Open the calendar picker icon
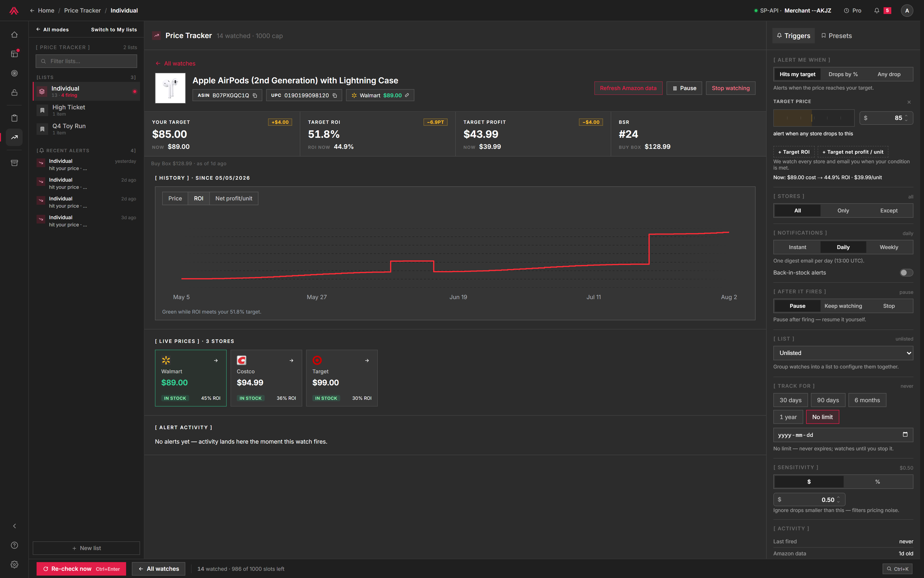Screen dimensions: 924x578 click(x=905, y=434)
